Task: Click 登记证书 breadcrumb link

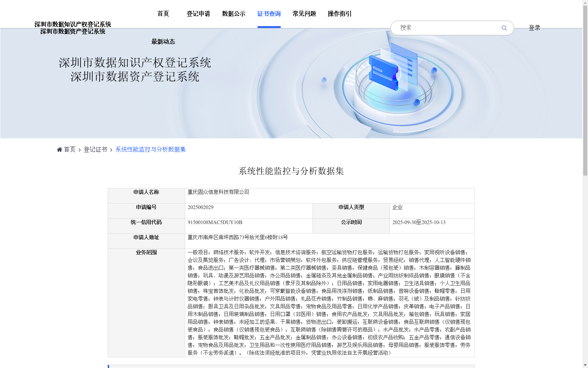Action: [x=95, y=149]
